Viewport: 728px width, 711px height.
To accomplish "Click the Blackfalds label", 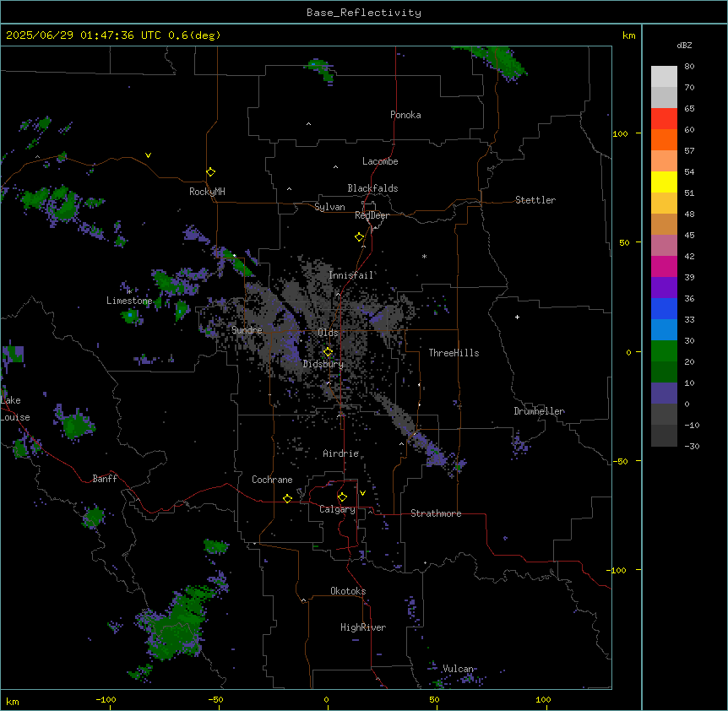I will click(x=372, y=188).
